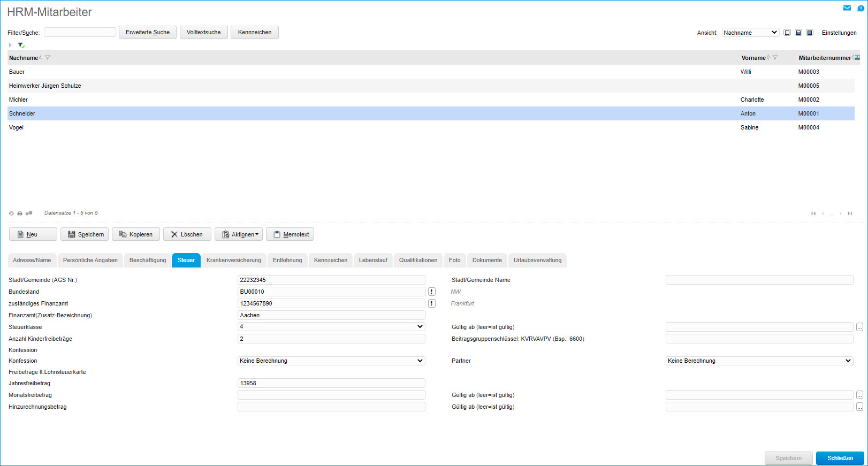
Task: Click the exclamation icon next to zuständiges Finanzamt
Action: point(432,303)
